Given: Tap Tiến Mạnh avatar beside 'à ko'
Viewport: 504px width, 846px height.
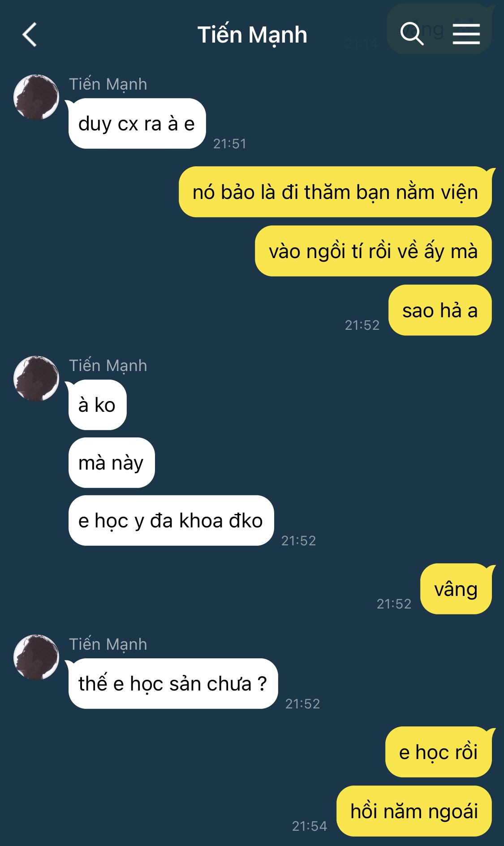Looking at the screenshot, I should pos(36,379).
